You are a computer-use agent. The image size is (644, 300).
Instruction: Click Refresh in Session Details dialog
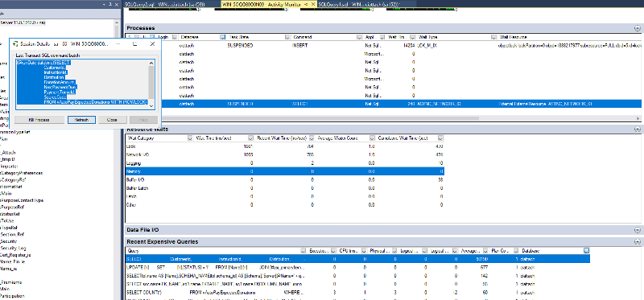(x=82, y=120)
